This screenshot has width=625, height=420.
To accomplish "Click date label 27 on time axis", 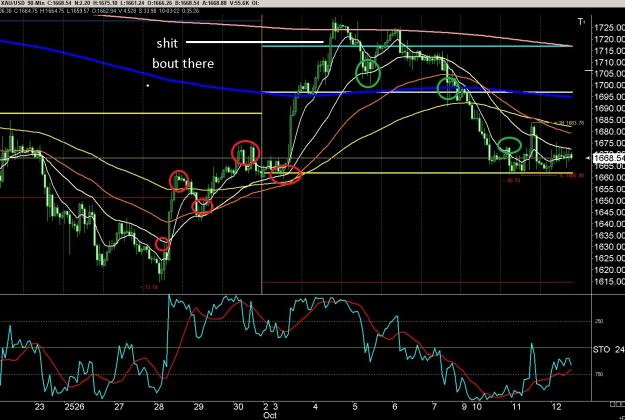I will coord(119,407).
